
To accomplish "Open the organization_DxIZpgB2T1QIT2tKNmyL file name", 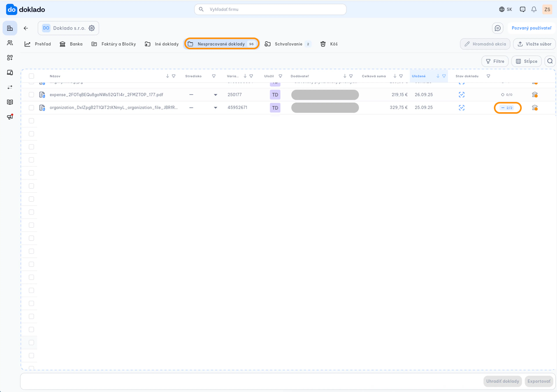I will click(x=114, y=108).
